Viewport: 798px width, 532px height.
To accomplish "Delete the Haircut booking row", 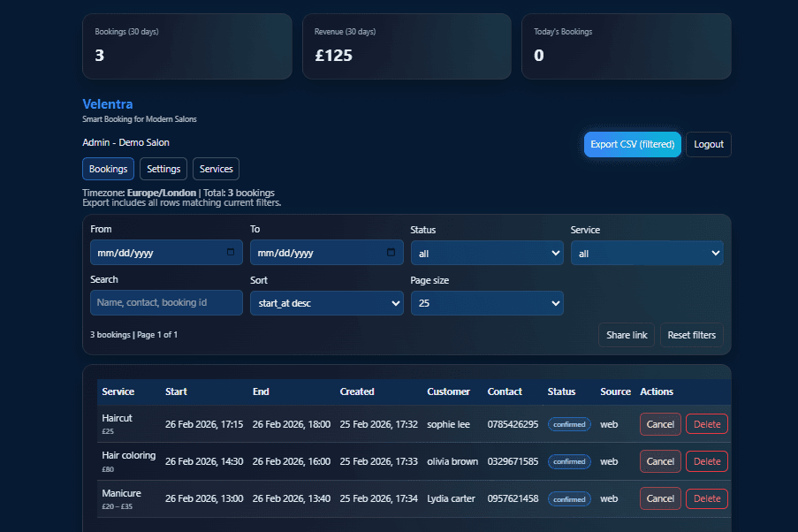I will 707,424.
